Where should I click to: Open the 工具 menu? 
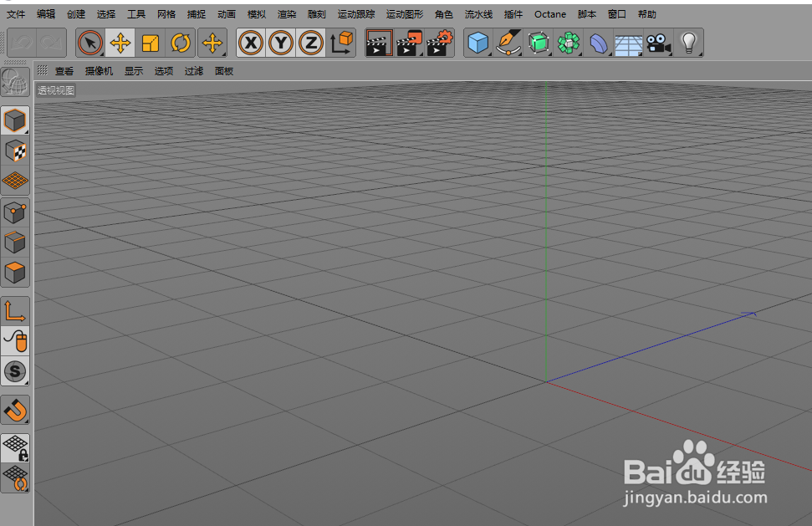coord(136,14)
